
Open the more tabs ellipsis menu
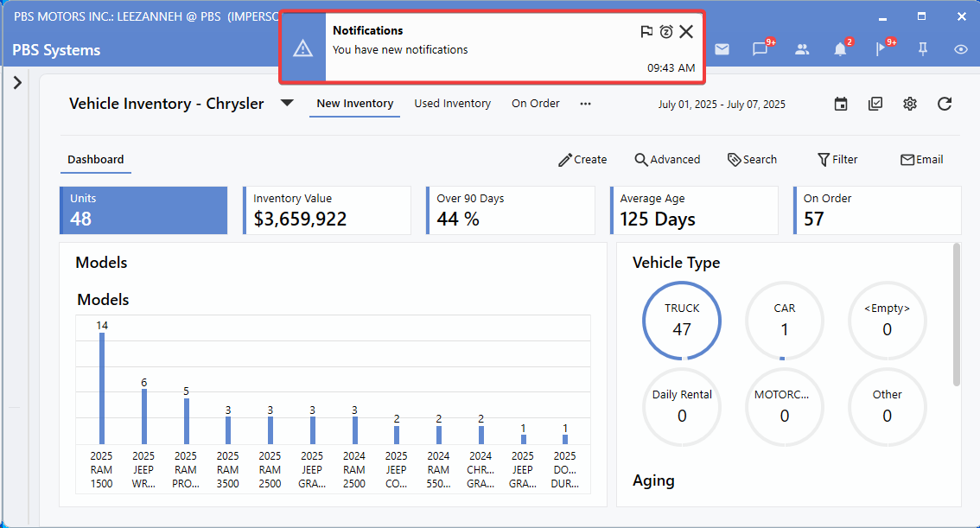coord(586,104)
